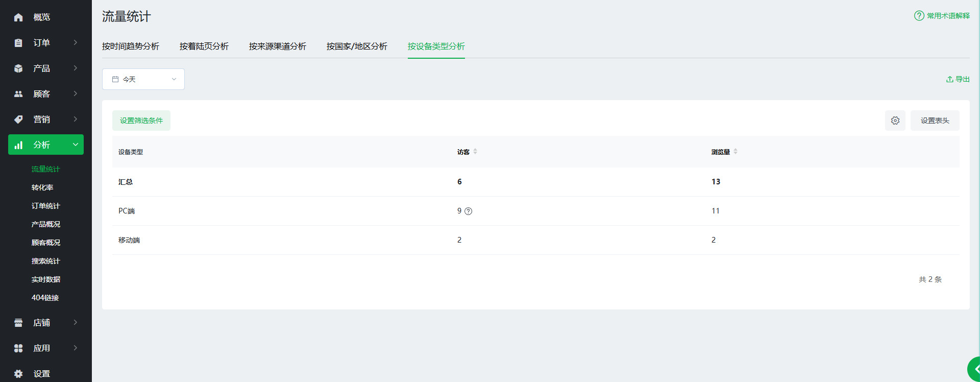Viewport: 980px width, 382px height.
Task: Click the 设置筛选条件 button
Action: tap(141, 121)
